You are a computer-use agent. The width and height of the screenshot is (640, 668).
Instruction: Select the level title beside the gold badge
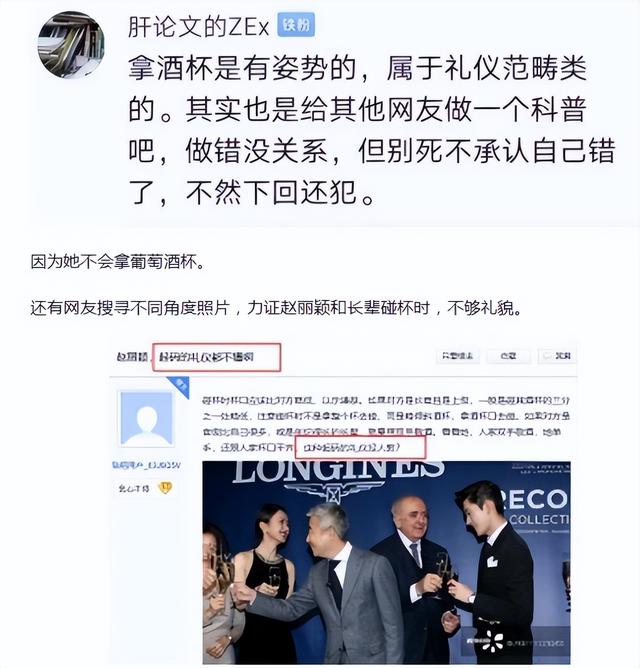click(134, 488)
